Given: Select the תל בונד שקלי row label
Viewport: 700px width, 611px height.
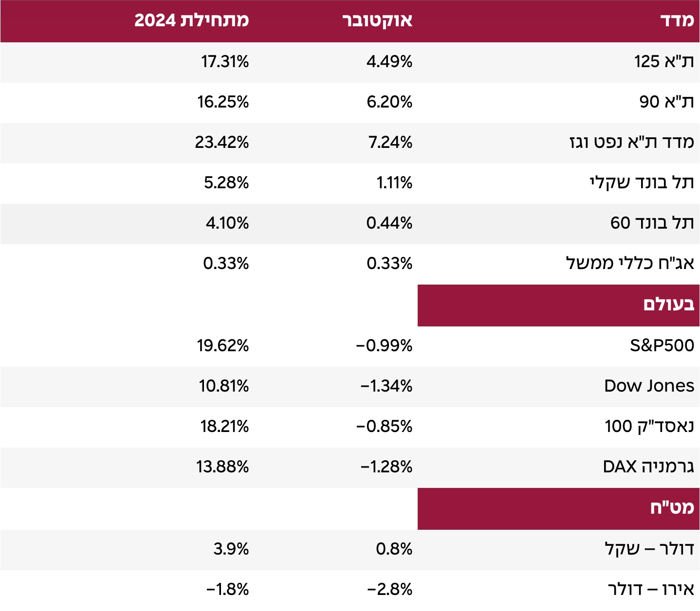Looking at the screenshot, I should tap(642, 183).
